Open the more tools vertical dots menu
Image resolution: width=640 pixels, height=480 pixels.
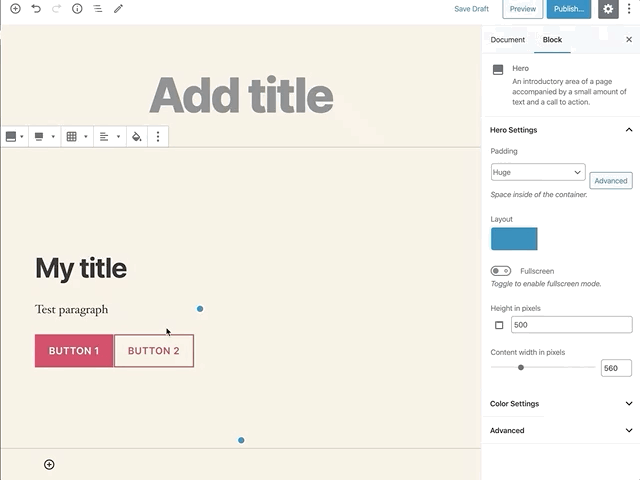tap(629, 9)
